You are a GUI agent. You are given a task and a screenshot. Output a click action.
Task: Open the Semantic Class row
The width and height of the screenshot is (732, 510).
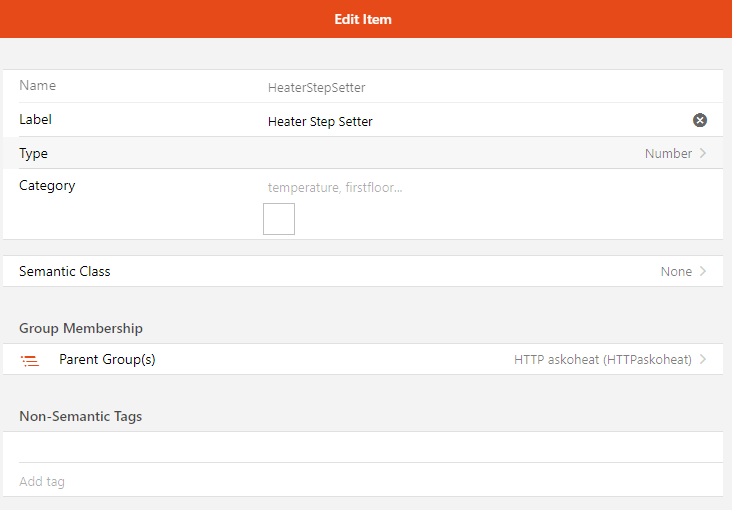[363, 271]
